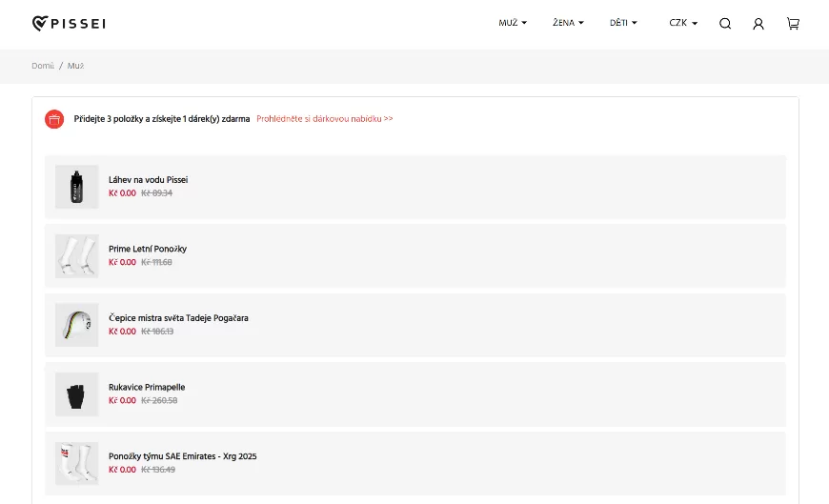
Task: Click the black gloves thumbnail
Action: pos(76,394)
